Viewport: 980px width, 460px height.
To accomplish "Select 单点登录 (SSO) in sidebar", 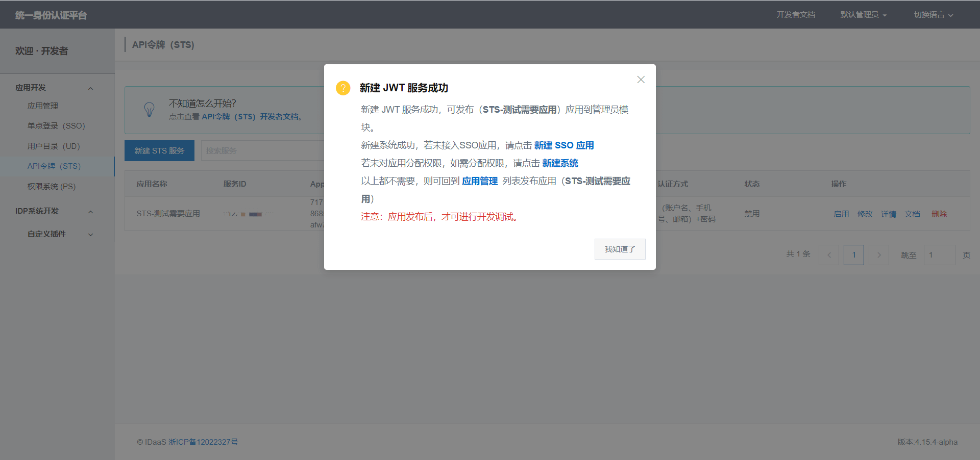I will [x=57, y=126].
